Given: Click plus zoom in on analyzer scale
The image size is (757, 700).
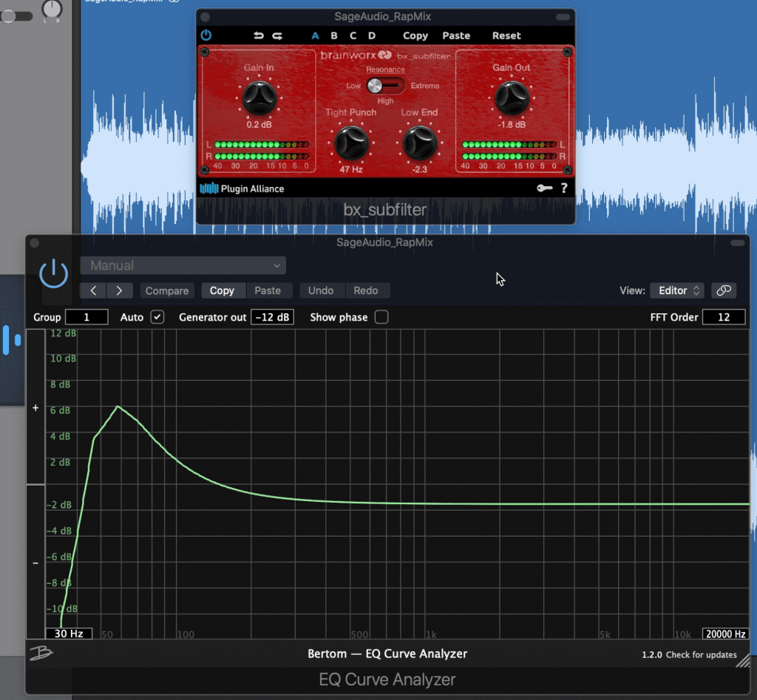Looking at the screenshot, I should pyautogui.click(x=35, y=408).
